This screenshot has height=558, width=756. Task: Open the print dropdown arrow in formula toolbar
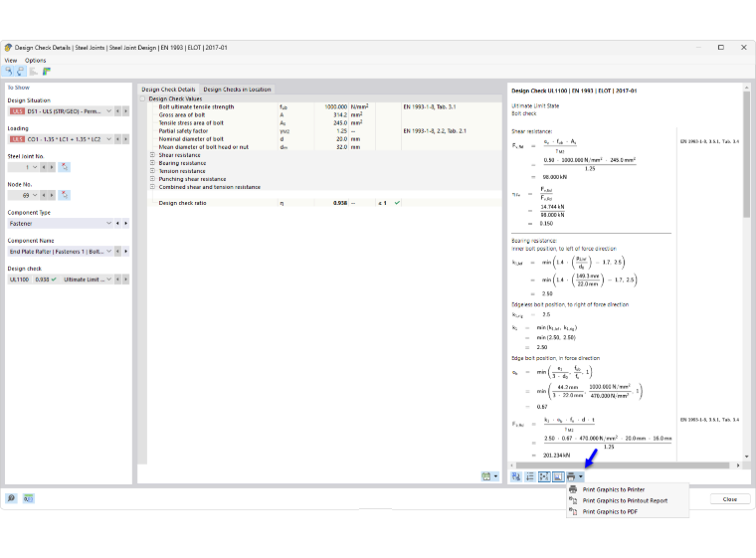581,476
